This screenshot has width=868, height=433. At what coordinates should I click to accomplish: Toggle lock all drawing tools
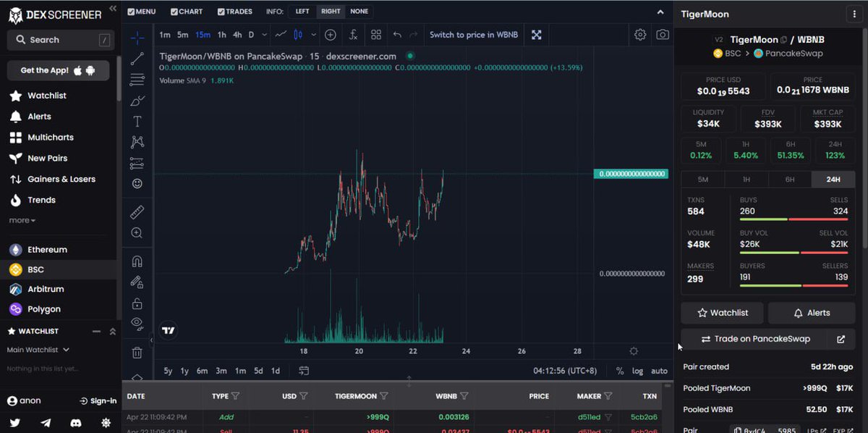[x=137, y=303]
